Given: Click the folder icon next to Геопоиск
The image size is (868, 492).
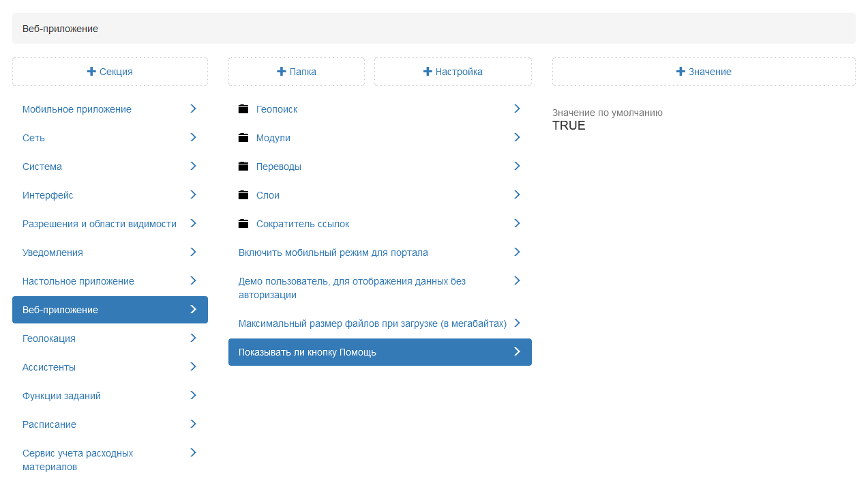Looking at the screenshot, I should click(x=243, y=109).
